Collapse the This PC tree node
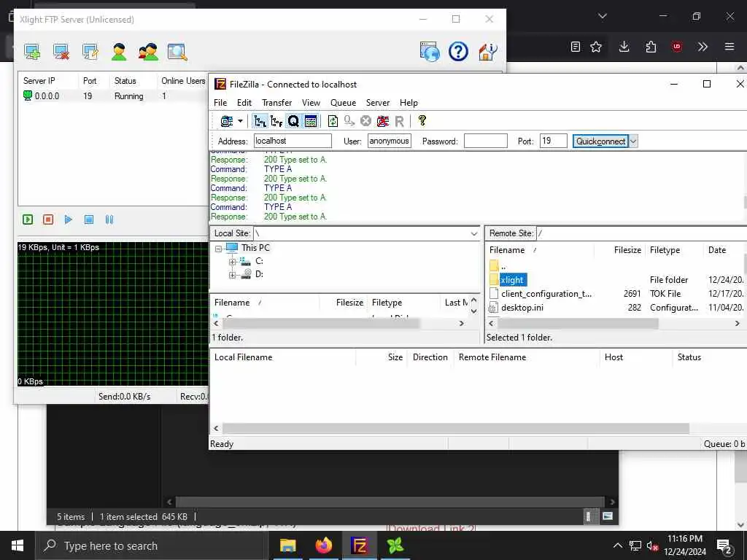Viewport: 747px width, 560px height. (x=218, y=249)
